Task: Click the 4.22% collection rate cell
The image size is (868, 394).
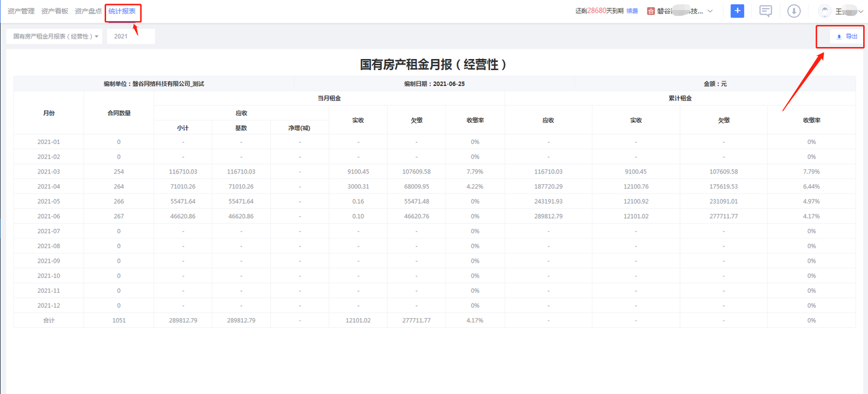Action: (475, 187)
